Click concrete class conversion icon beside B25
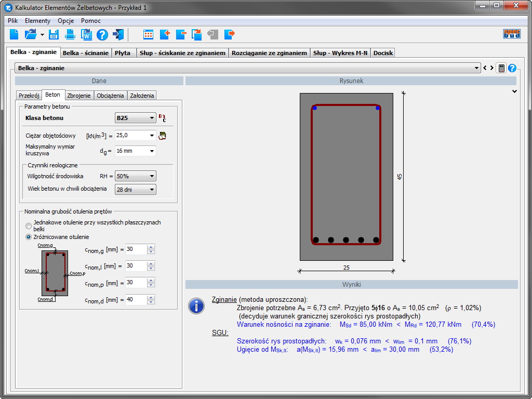 point(162,118)
